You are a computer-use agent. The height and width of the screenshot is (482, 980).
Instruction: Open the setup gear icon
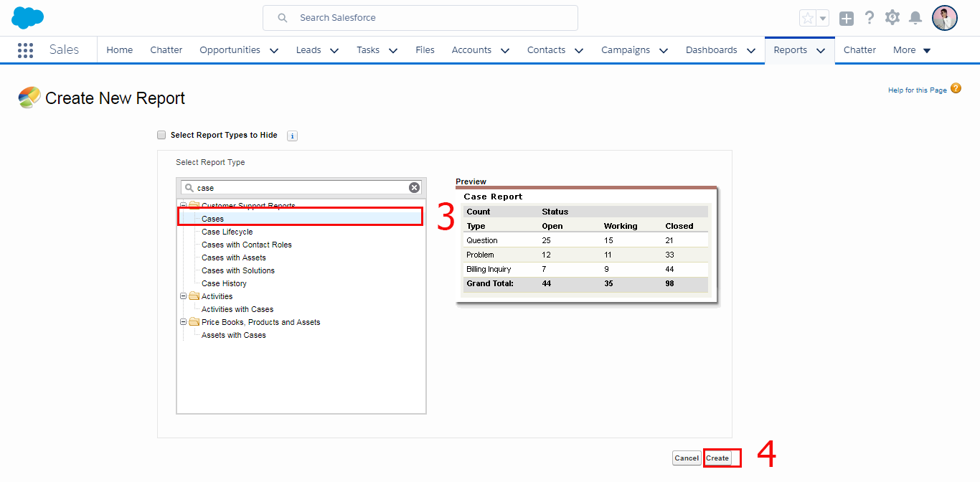click(892, 18)
